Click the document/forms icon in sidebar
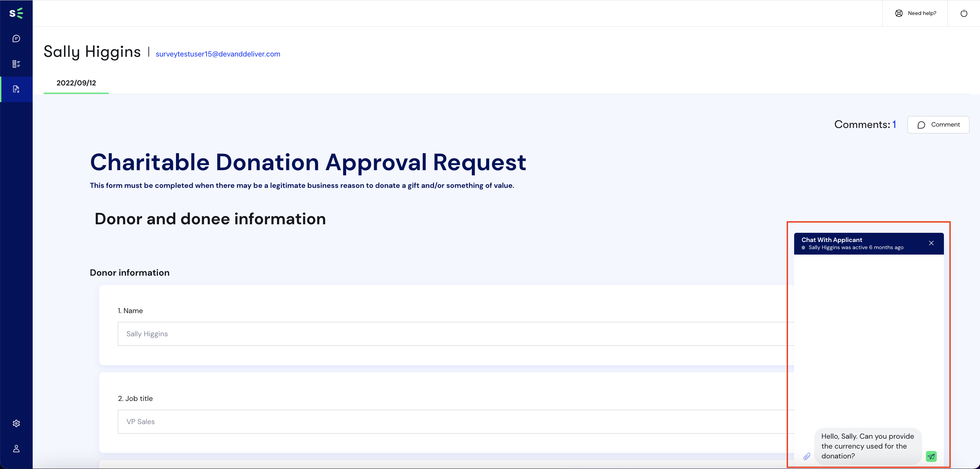The image size is (980, 469). tap(16, 89)
